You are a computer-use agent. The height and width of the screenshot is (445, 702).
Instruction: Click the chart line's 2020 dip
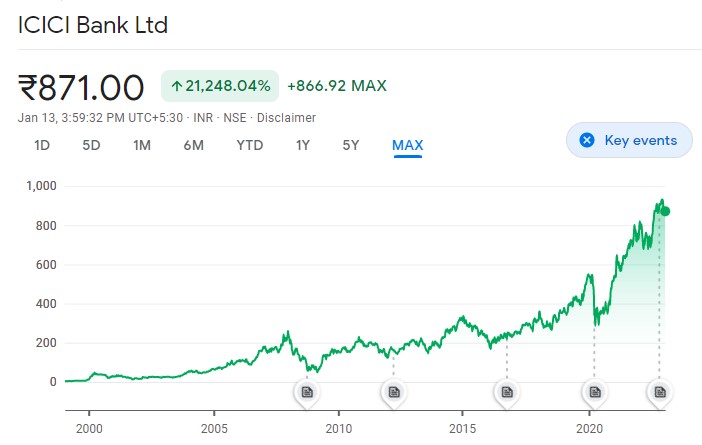coord(596,322)
